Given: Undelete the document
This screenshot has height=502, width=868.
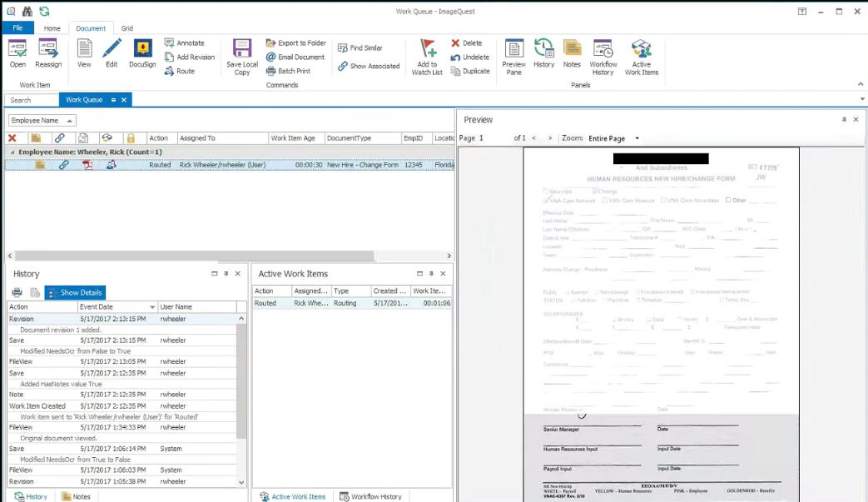Looking at the screenshot, I should [x=470, y=57].
